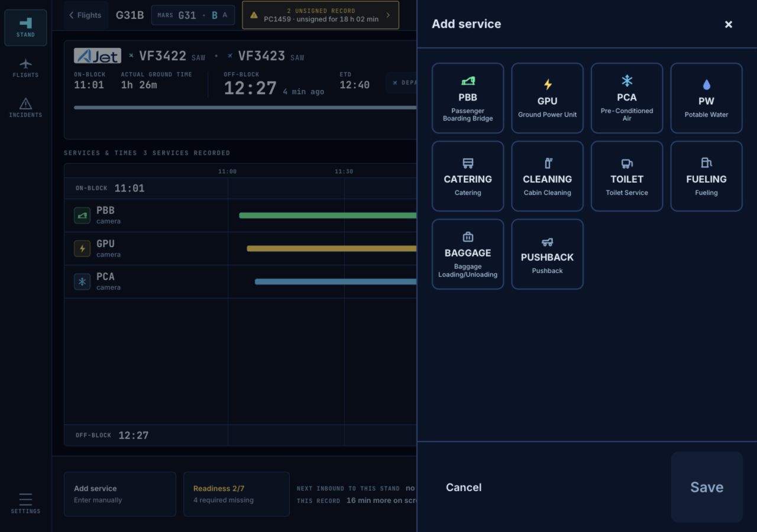The height and width of the screenshot is (532, 757).
Task: Go back to Flights list
Action: click(86, 15)
